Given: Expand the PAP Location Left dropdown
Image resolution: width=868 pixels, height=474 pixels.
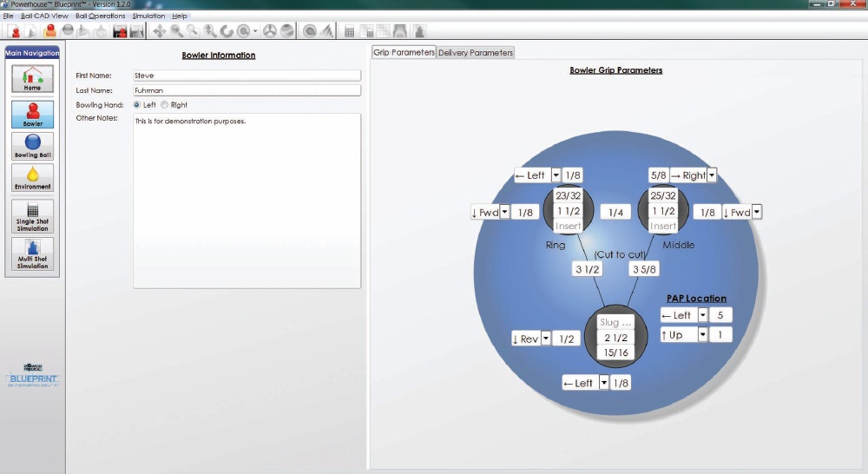Looking at the screenshot, I should point(702,315).
